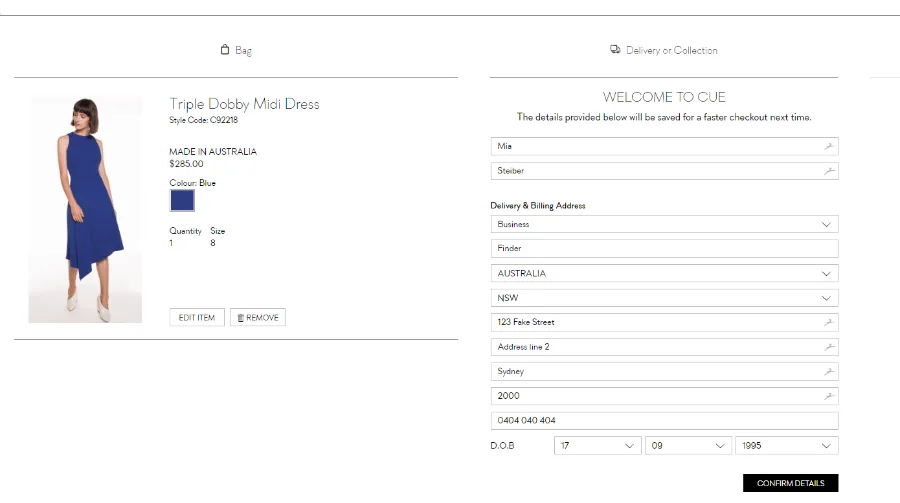Click autofill icon in 123 Fake Street field
The width and height of the screenshot is (900, 503).
click(828, 323)
